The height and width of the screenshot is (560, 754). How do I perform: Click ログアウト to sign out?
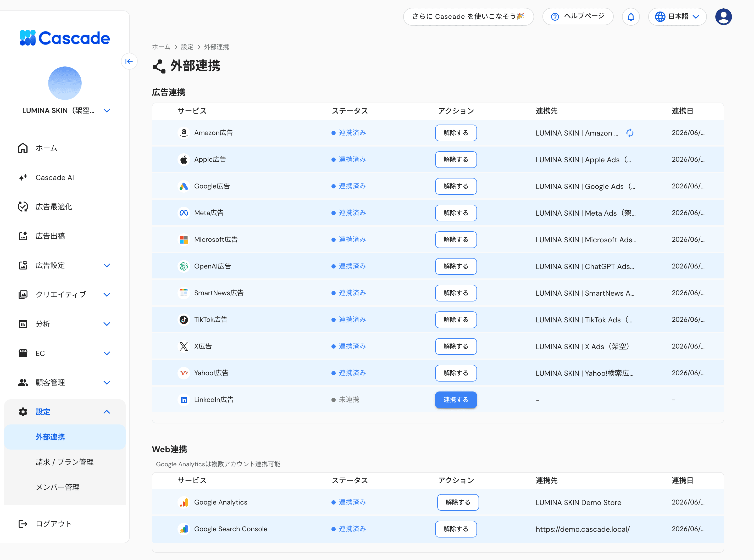pyautogui.click(x=65, y=524)
